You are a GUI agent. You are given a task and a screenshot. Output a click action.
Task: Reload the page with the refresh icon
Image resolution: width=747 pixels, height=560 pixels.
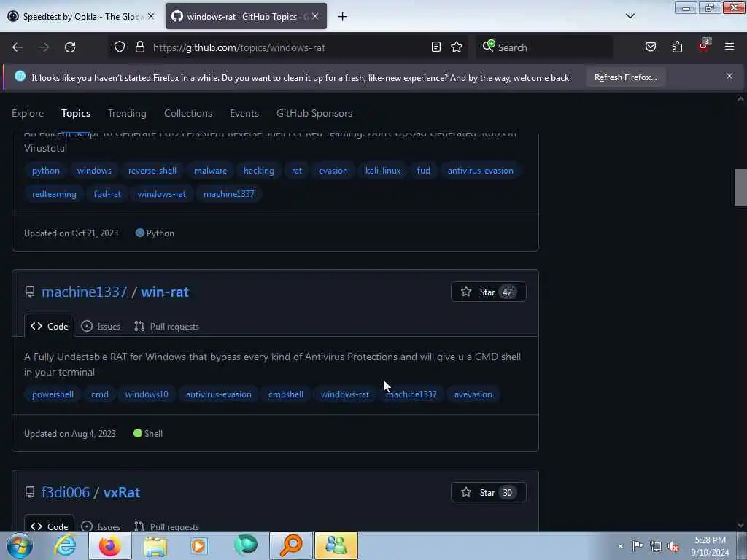70,47
